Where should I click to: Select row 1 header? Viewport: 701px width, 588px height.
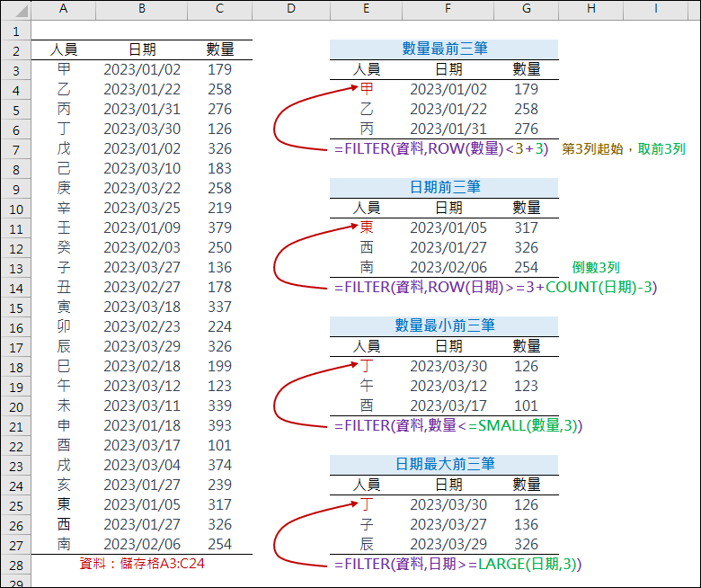point(16,31)
